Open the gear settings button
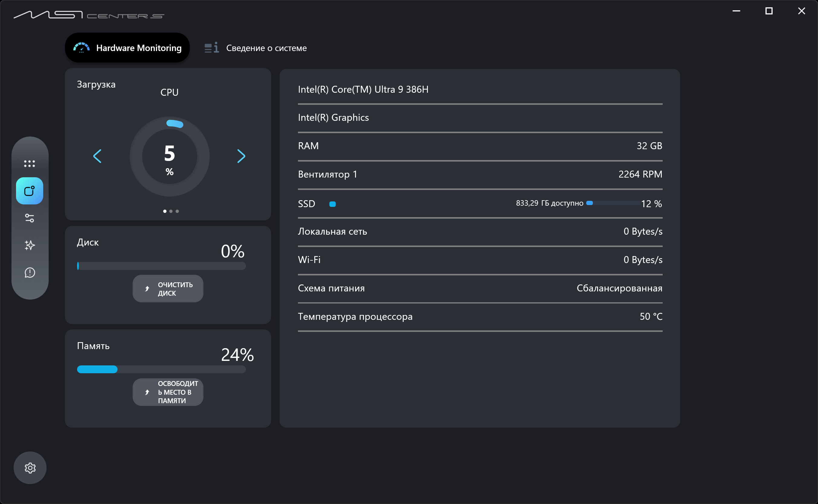Screen dimensions: 818x504 (30, 468)
